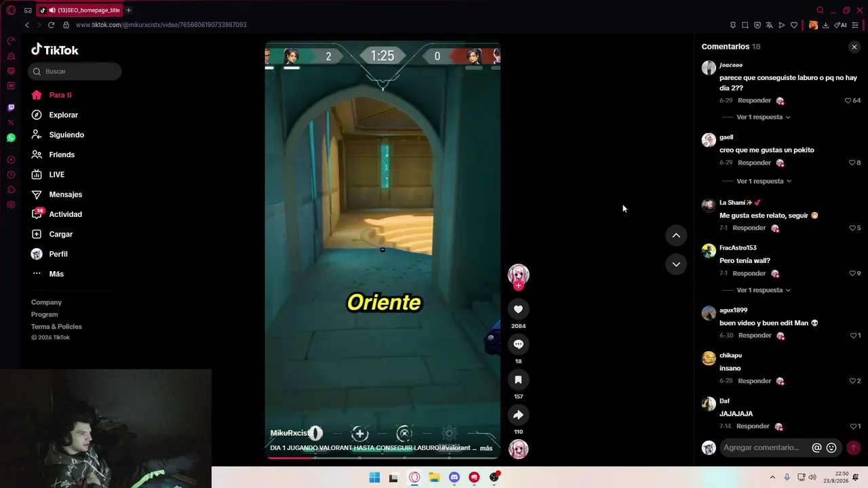
Task: Open Opera snapshot tool in address bar
Action: [x=745, y=25]
